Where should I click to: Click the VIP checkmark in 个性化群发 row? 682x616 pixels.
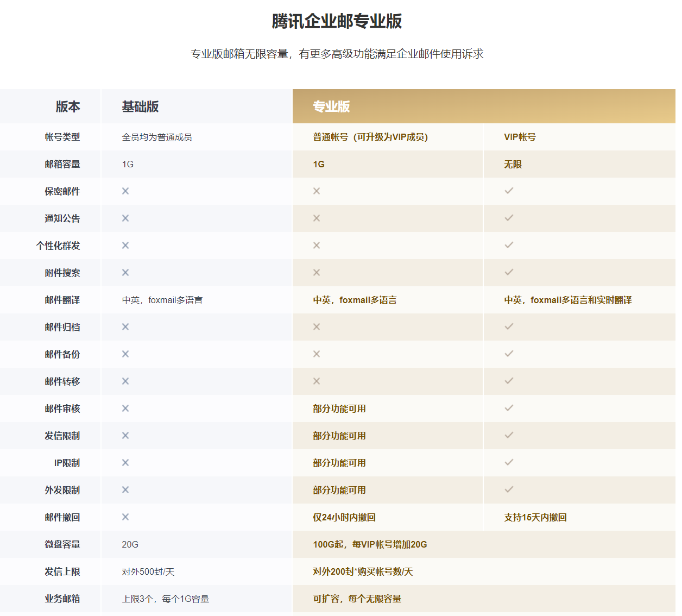click(x=509, y=245)
